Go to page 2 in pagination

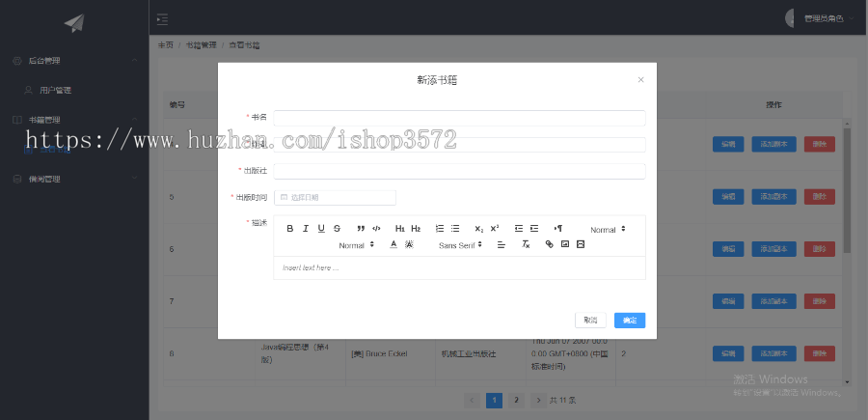pos(516,400)
